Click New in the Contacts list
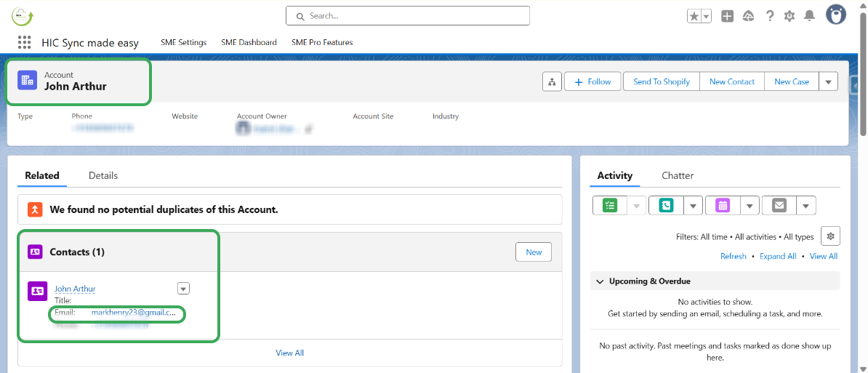Viewport: 868px width, 373px height. click(534, 252)
